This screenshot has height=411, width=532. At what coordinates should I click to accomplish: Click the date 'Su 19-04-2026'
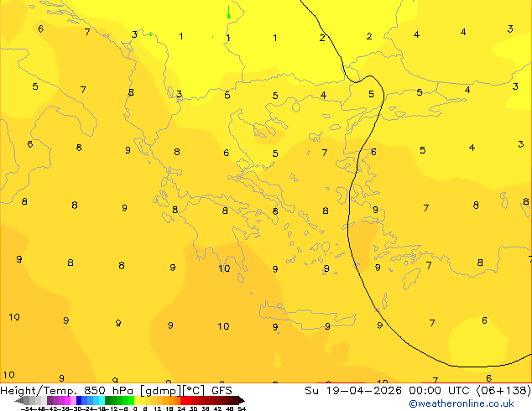pos(353,391)
